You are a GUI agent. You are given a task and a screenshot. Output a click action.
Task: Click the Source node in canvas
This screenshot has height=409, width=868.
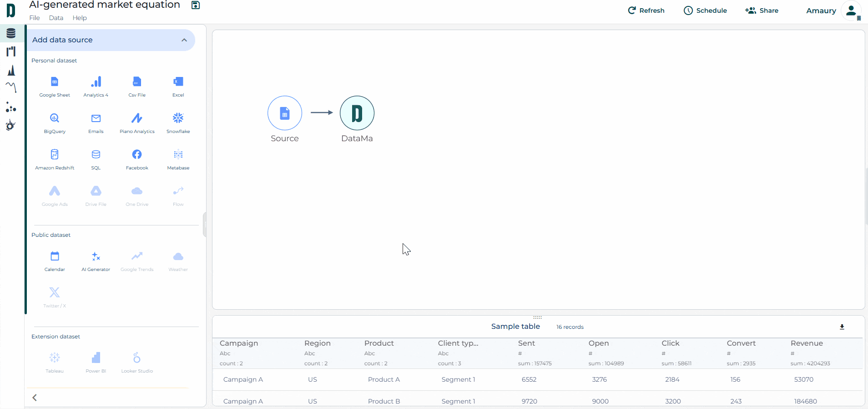coord(285,113)
